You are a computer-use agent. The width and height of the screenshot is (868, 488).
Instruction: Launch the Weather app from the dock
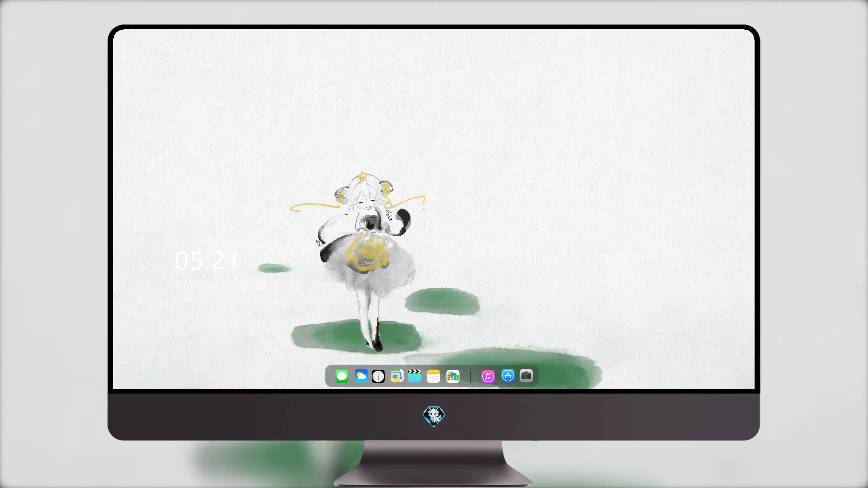(361, 376)
